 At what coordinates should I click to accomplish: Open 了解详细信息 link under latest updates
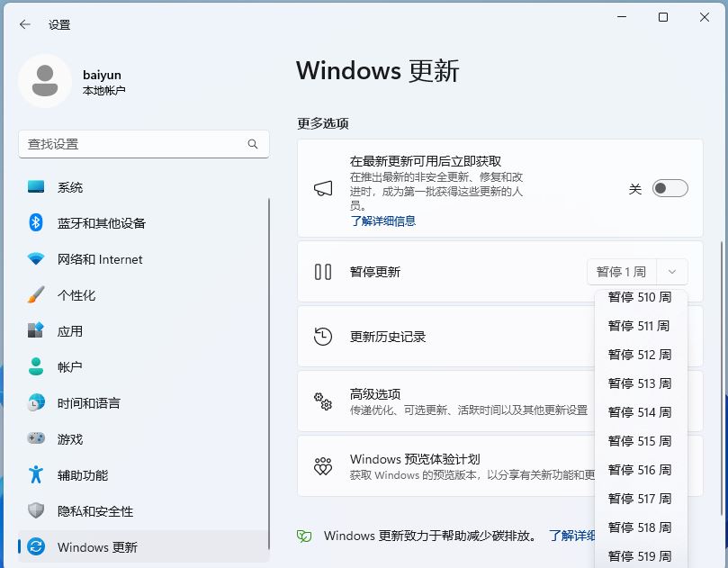[x=383, y=221]
